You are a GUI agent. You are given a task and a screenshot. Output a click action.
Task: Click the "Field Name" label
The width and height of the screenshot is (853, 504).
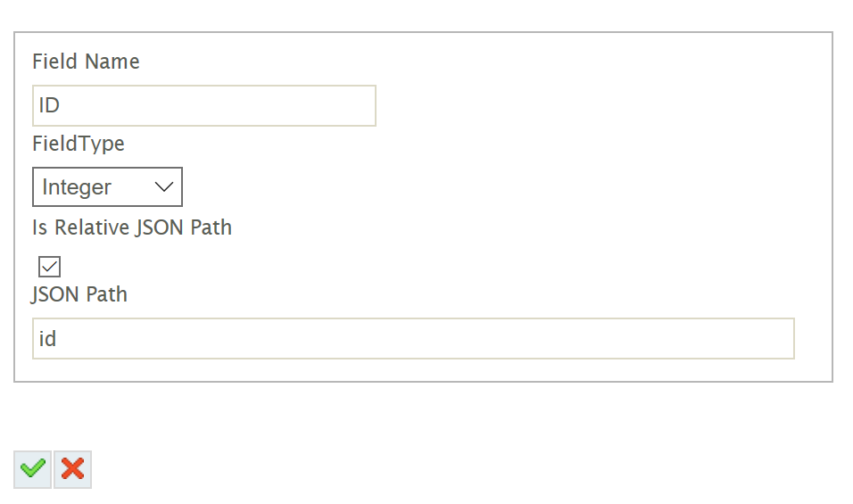click(x=86, y=62)
